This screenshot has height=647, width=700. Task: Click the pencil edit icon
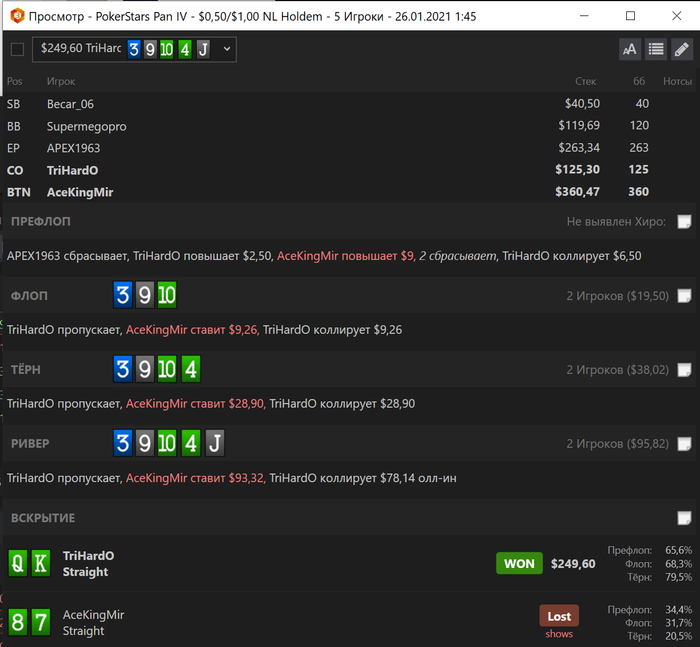tap(682, 49)
